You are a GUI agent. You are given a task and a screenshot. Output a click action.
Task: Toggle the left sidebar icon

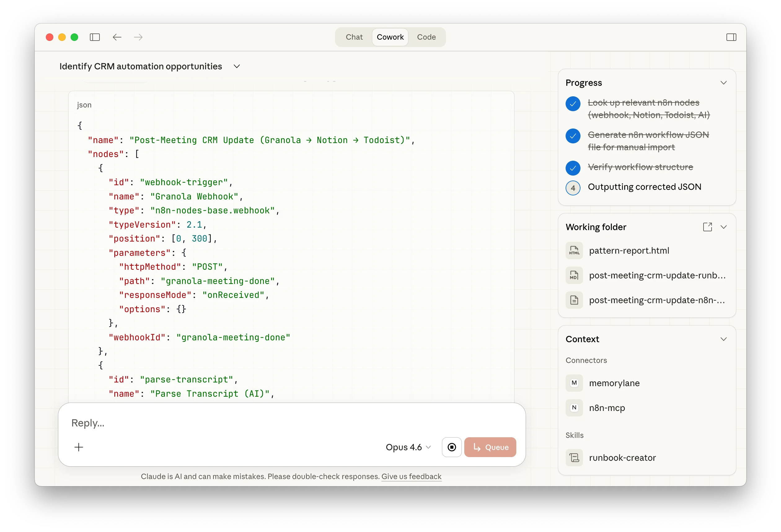[95, 37]
